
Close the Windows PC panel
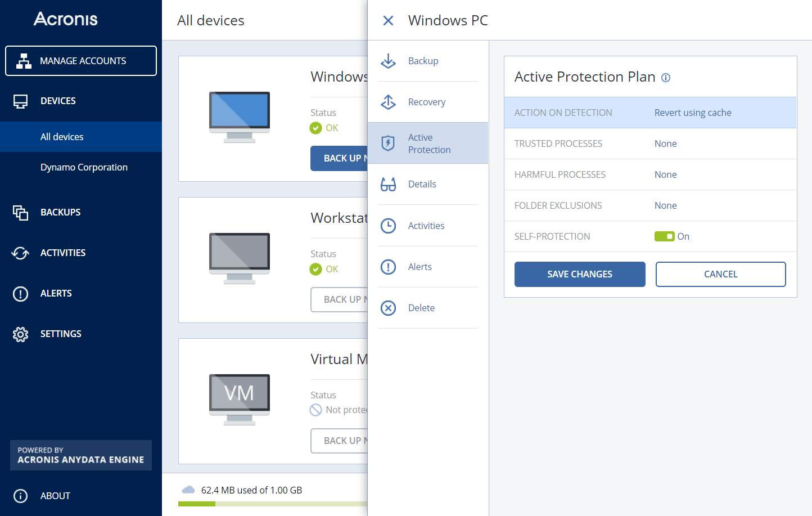click(388, 21)
